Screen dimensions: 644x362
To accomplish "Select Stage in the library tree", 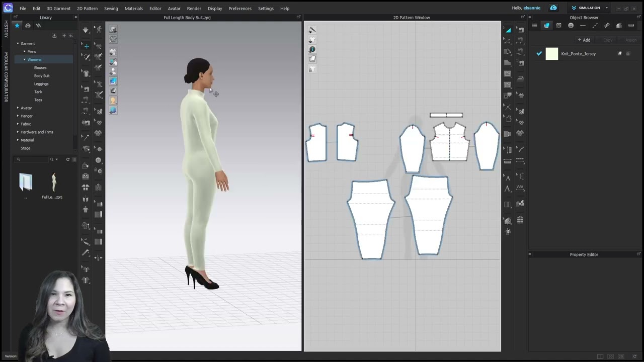I will click(x=26, y=148).
